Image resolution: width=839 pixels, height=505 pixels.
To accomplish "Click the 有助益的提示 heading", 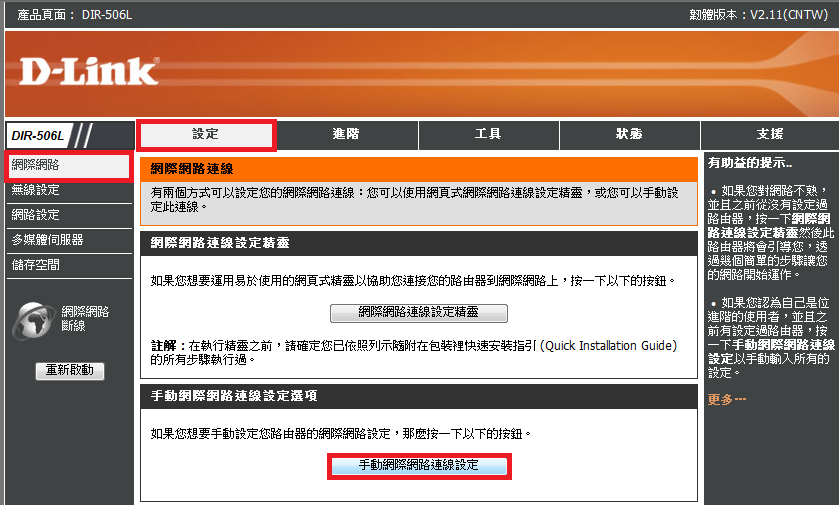I will point(750,163).
